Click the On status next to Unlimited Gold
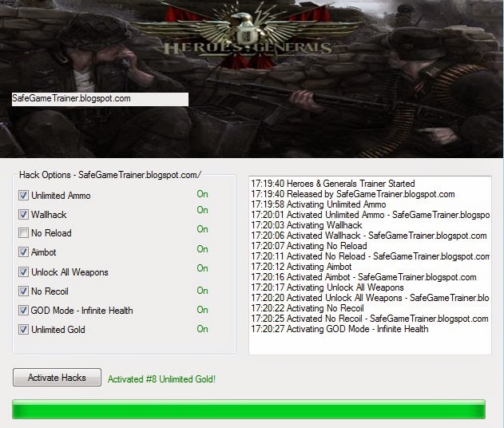The width and height of the screenshot is (504, 428). 203,329
